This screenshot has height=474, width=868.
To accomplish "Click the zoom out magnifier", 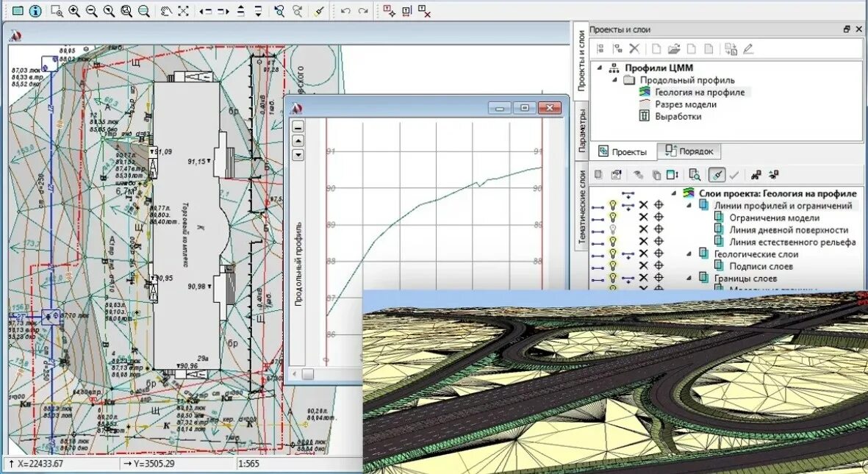I will (x=92, y=10).
